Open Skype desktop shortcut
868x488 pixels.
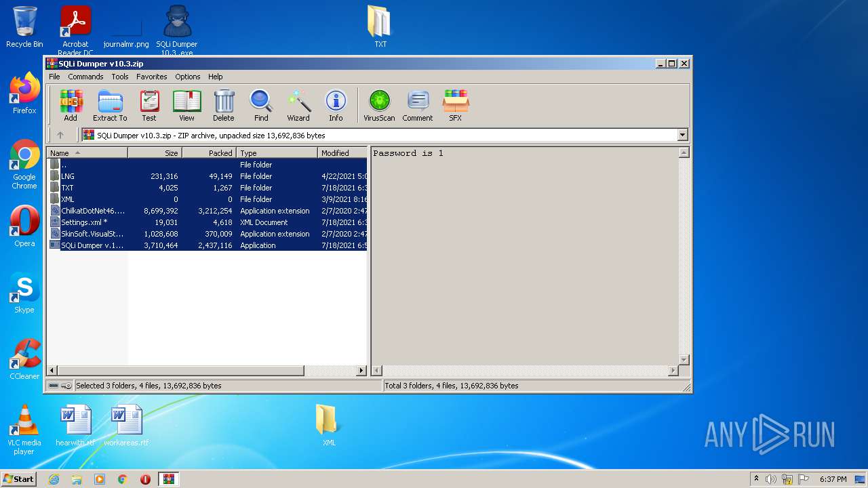coord(24,293)
